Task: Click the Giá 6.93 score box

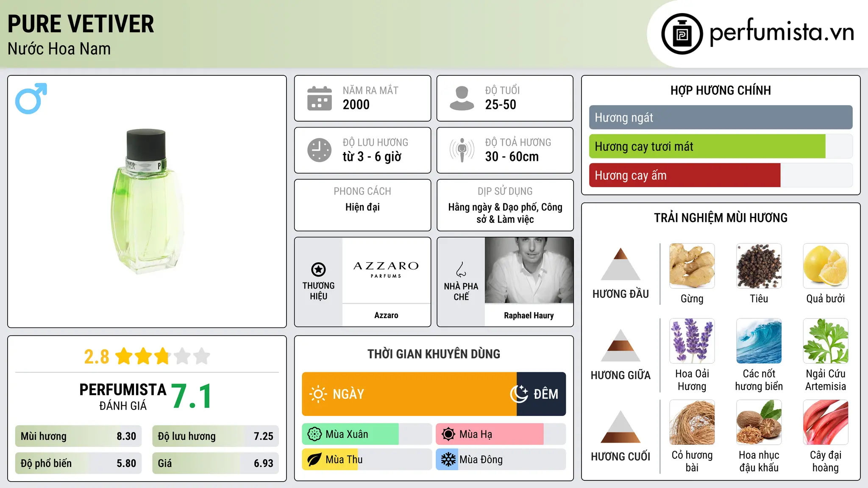Action: [x=216, y=463]
